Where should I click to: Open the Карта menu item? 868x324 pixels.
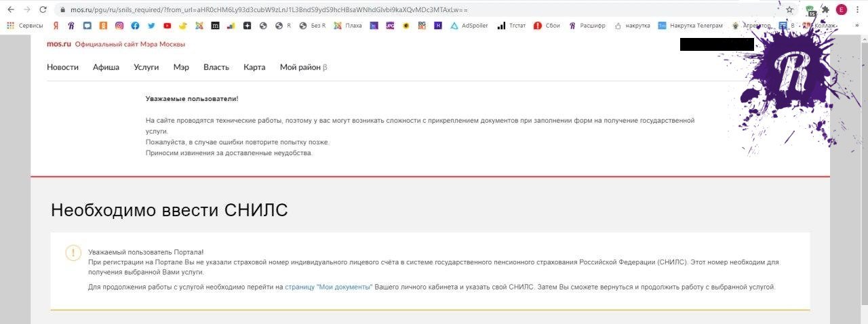tap(254, 67)
